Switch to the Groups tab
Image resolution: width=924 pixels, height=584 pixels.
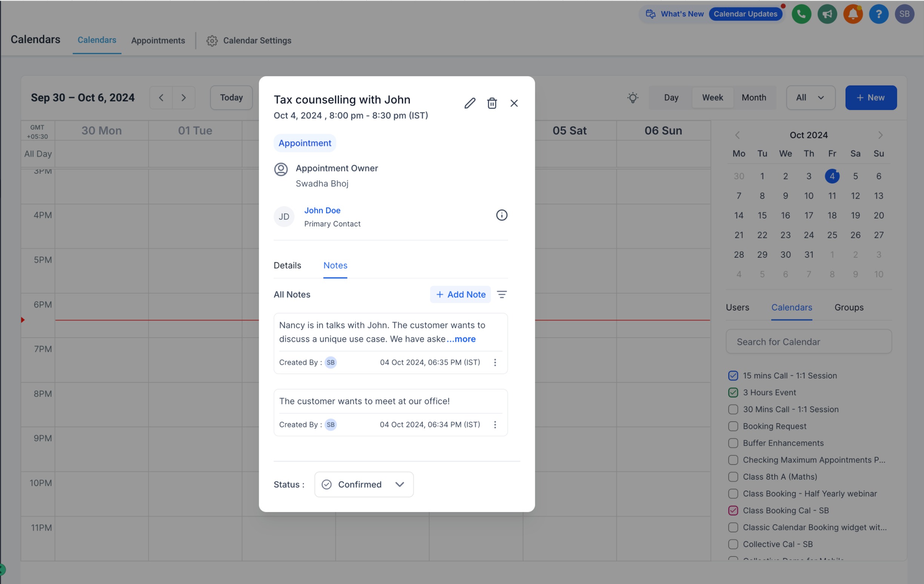tap(849, 307)
